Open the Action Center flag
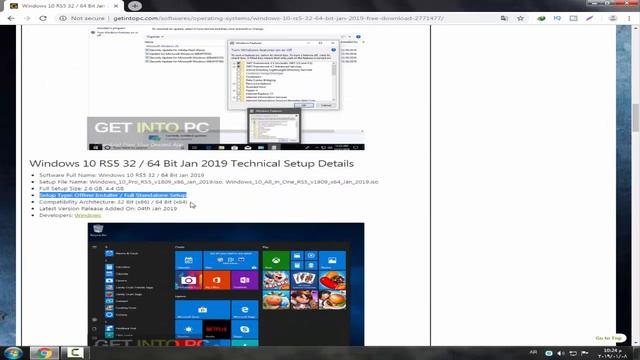The width and height of the screenshot is (640, 360). point(584,353)
